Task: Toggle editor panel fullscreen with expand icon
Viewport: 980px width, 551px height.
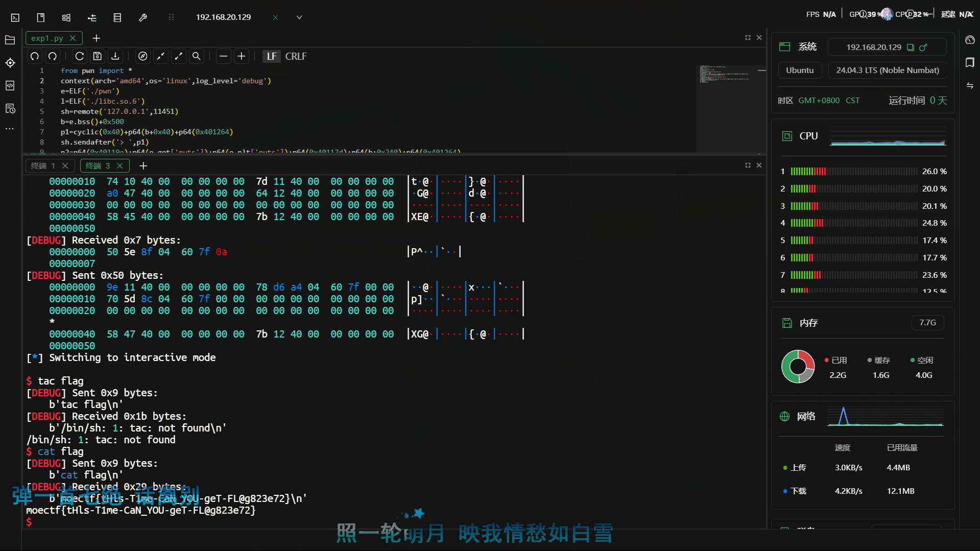Action: [x=747, y=37]
